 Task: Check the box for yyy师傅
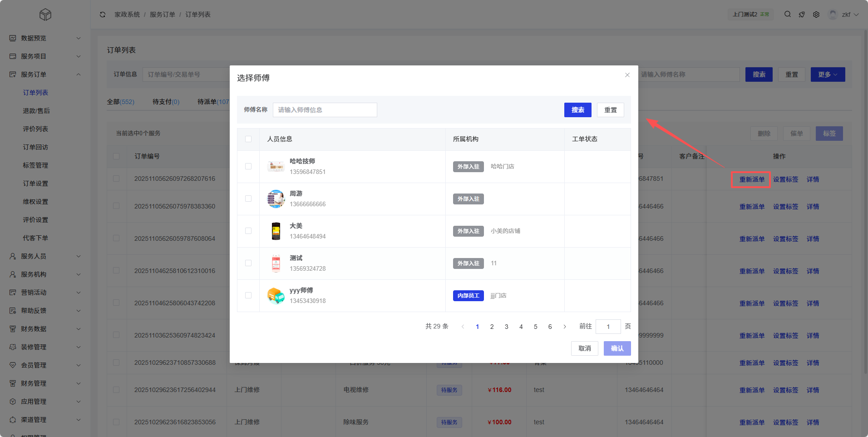coord(248,295)
